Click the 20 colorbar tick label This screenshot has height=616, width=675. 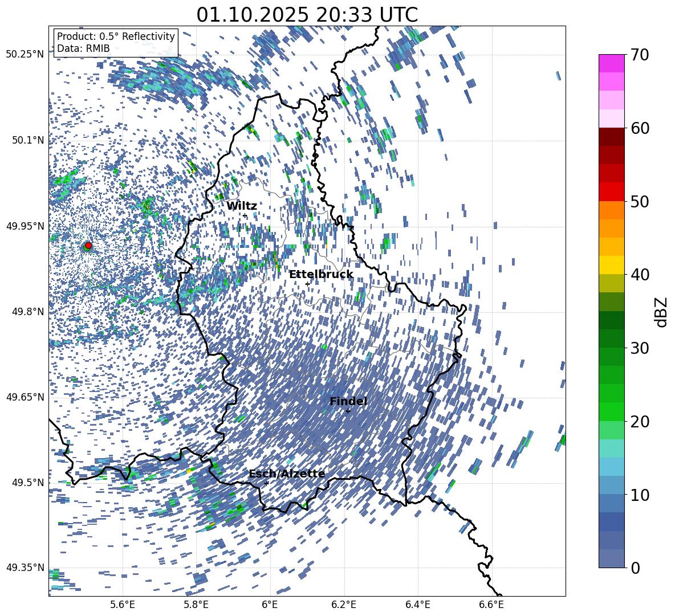coord(640,422)
